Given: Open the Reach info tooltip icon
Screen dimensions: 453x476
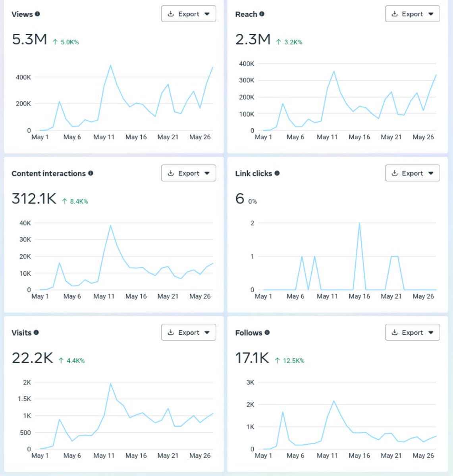Looking at the screenshot, I should [262, 14].
